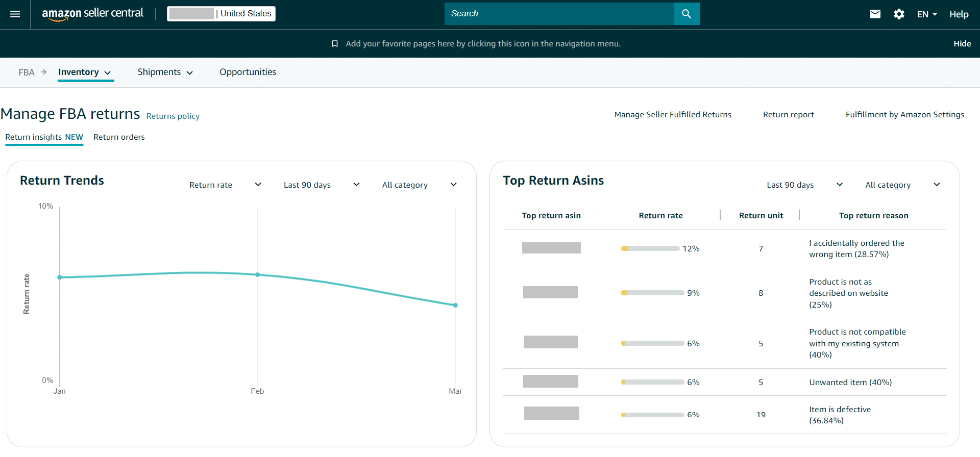Click the Mar data point on chart
The width and height of the screenshot is (980, 457).
point(455,305)
